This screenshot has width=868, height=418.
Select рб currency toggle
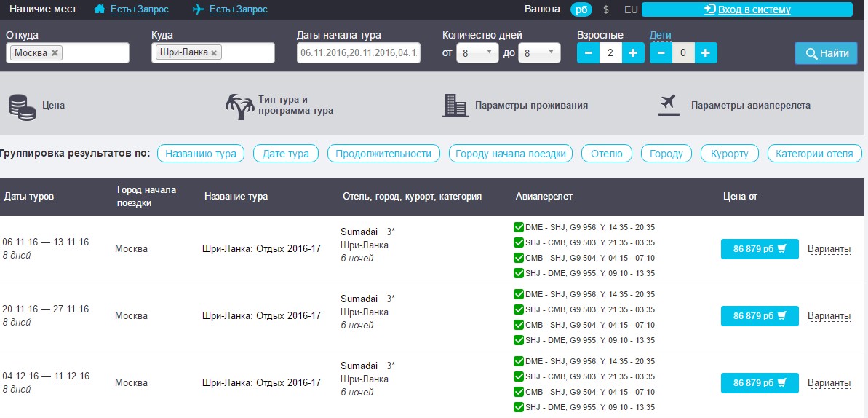pos(581,9)
